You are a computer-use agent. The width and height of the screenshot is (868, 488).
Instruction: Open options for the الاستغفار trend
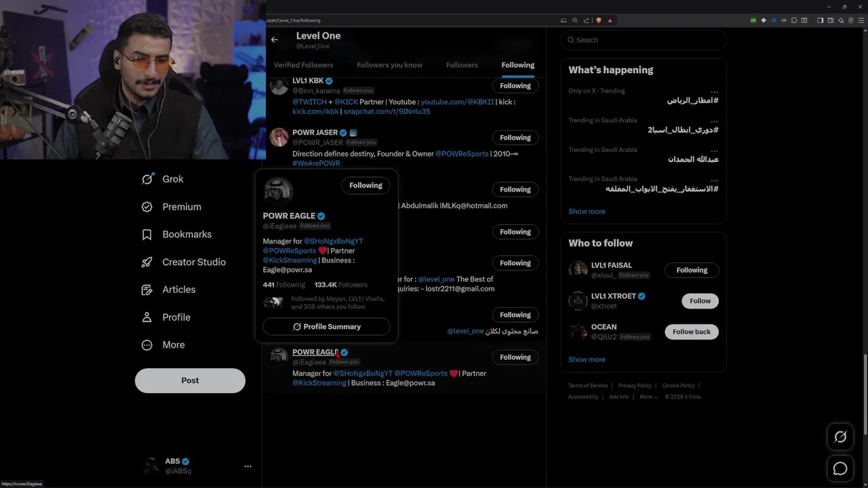(714, 180)
